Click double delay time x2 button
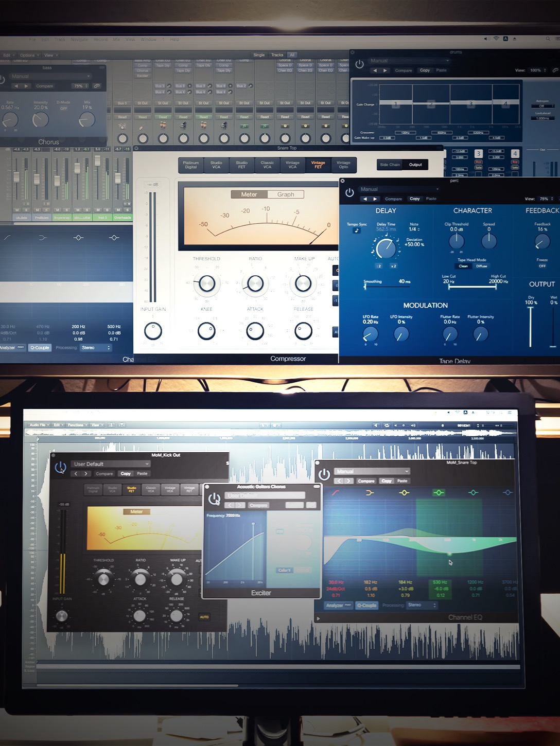The width and height of the screenshot is (560, 746). coord(393,266)
